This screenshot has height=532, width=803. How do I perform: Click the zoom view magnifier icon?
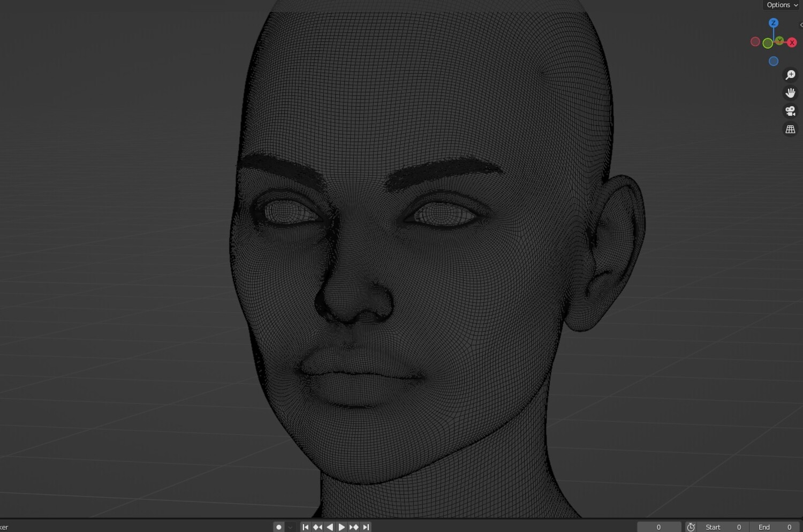point(790,75)
